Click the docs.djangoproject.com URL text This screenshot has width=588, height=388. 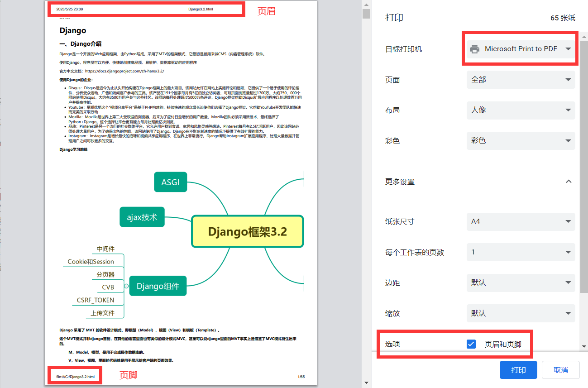(x=124, y=71)
